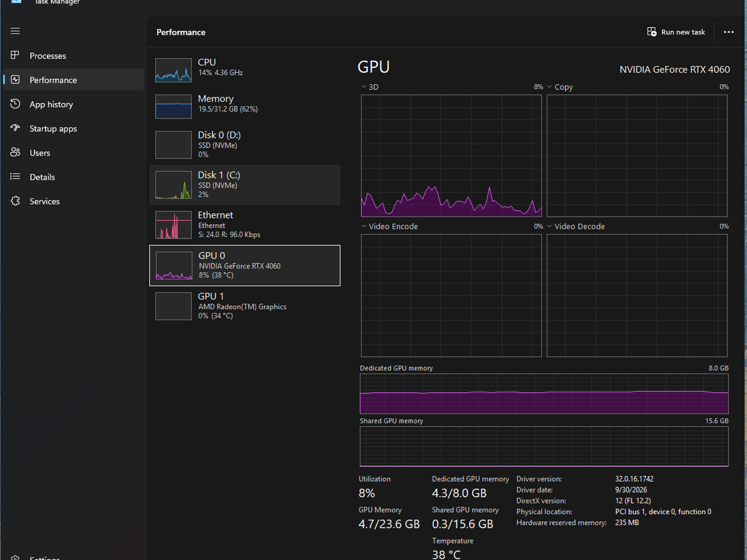
Task: Click the 4.3/8.0 GB dedicated memory value
Action: coord(459,493)
